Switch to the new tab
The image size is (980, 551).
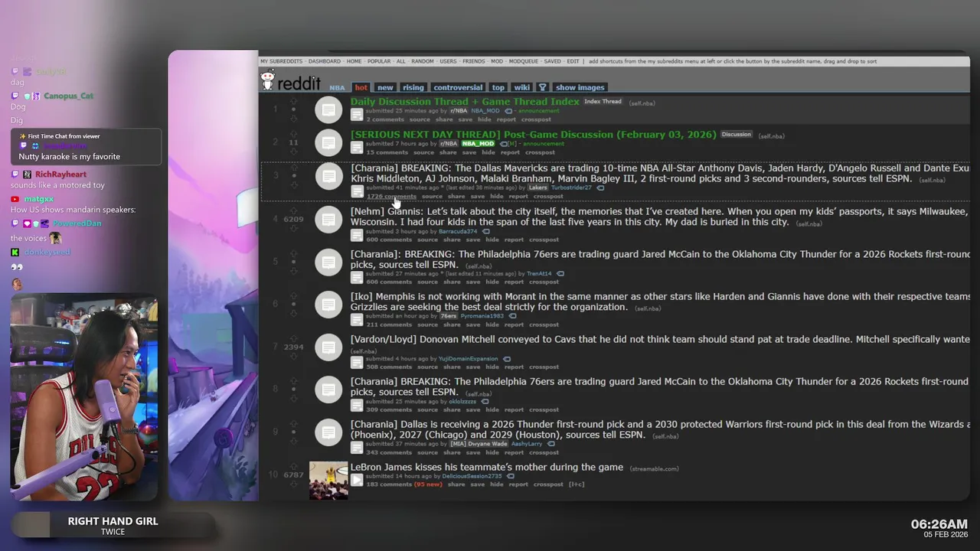tap(385, 87)
